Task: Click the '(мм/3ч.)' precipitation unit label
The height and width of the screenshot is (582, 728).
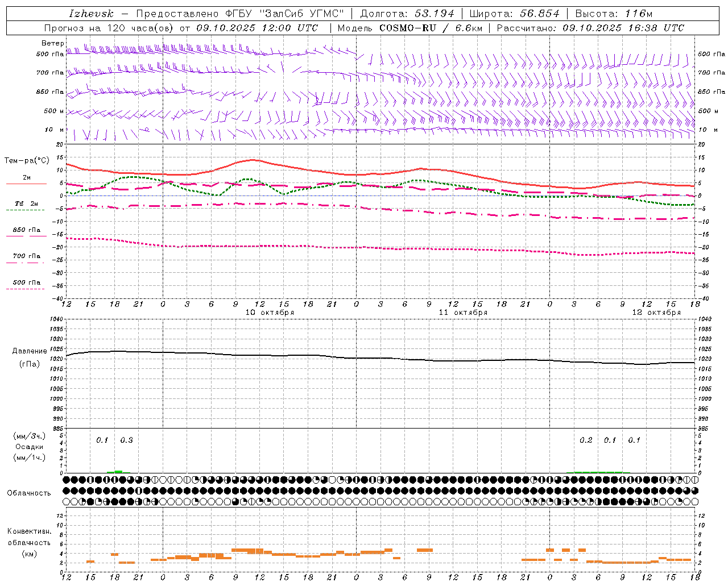Action: click(30, 436)
